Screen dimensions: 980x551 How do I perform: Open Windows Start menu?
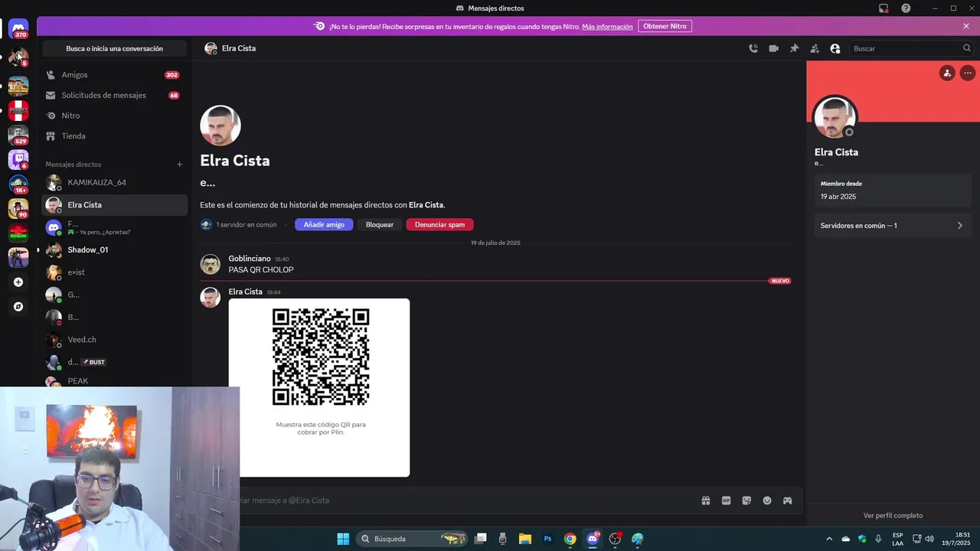(x=343, y=539)
